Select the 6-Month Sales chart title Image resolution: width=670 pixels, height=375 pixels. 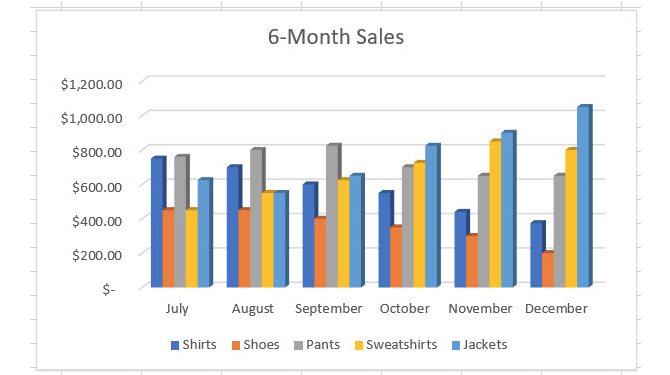(x=336, y=37)
